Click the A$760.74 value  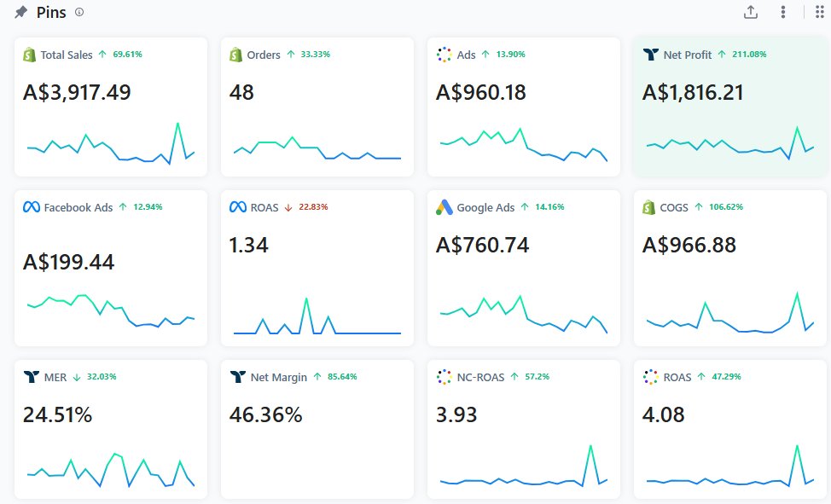(x=482, y=245)
